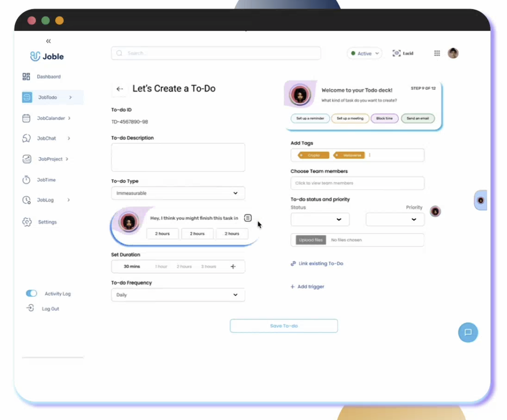
Task: Click the Block time chip
Action: (384, 118)
